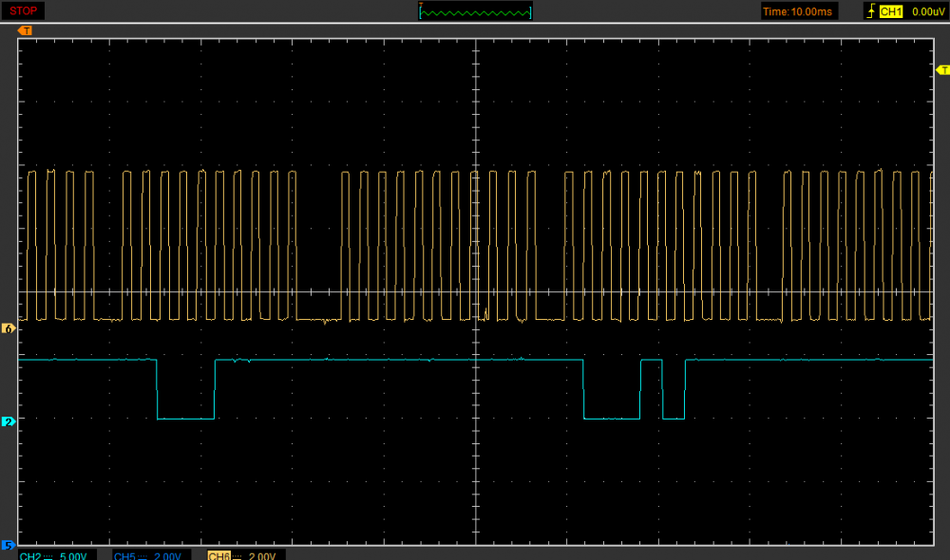
Task: Select the CH2 channel label
Action: pyautogui.click(x=30, y=555)
